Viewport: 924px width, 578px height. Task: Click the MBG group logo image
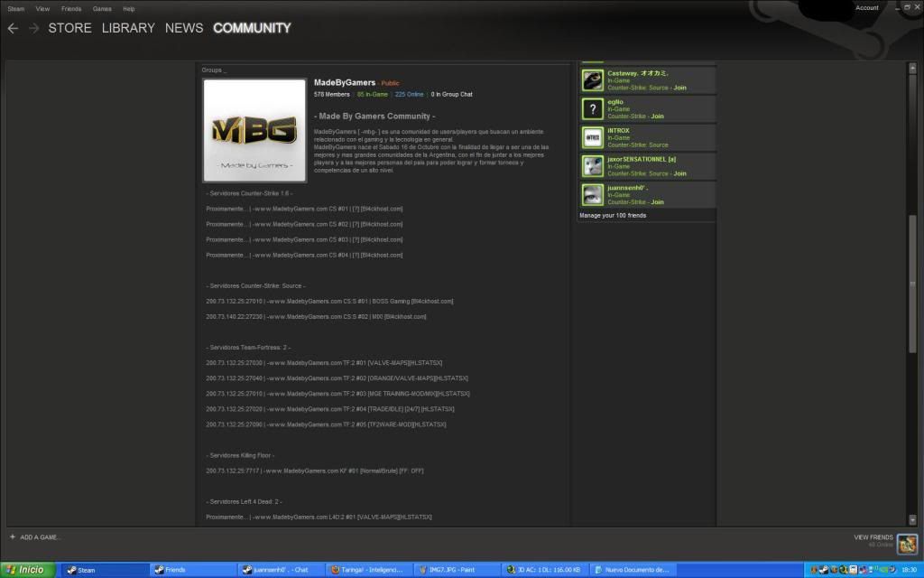click(254, 130)
